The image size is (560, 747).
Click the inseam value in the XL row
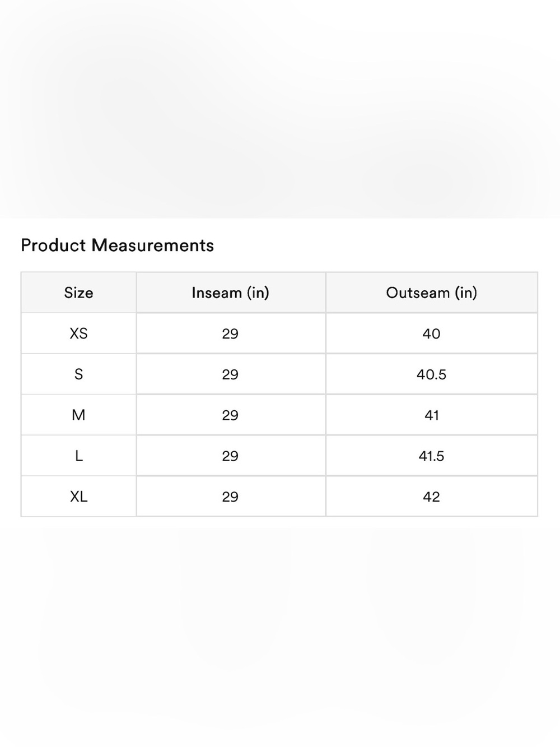click(231, 497)
